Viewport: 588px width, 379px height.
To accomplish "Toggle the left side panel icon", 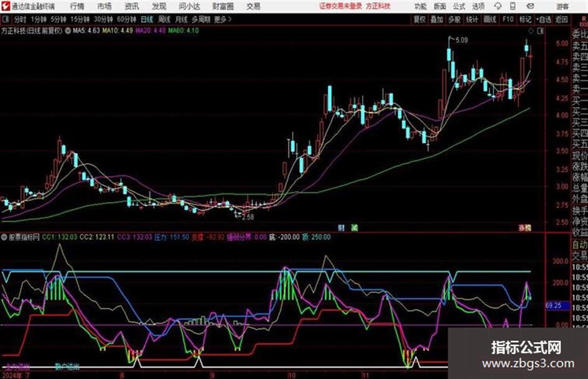I will pos(5,19).
